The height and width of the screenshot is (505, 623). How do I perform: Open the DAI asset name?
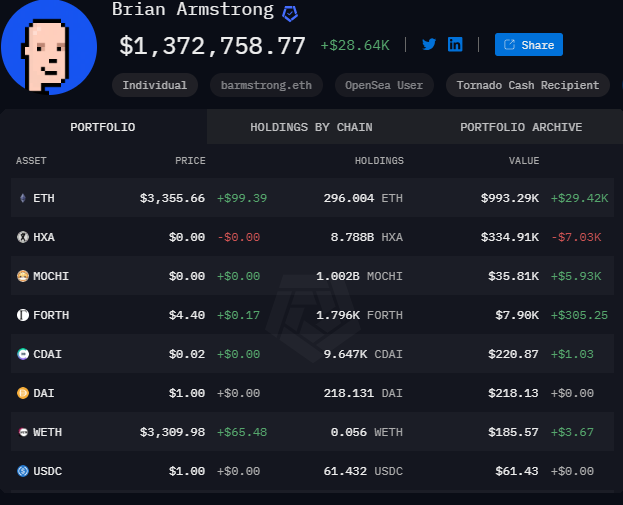44,393
